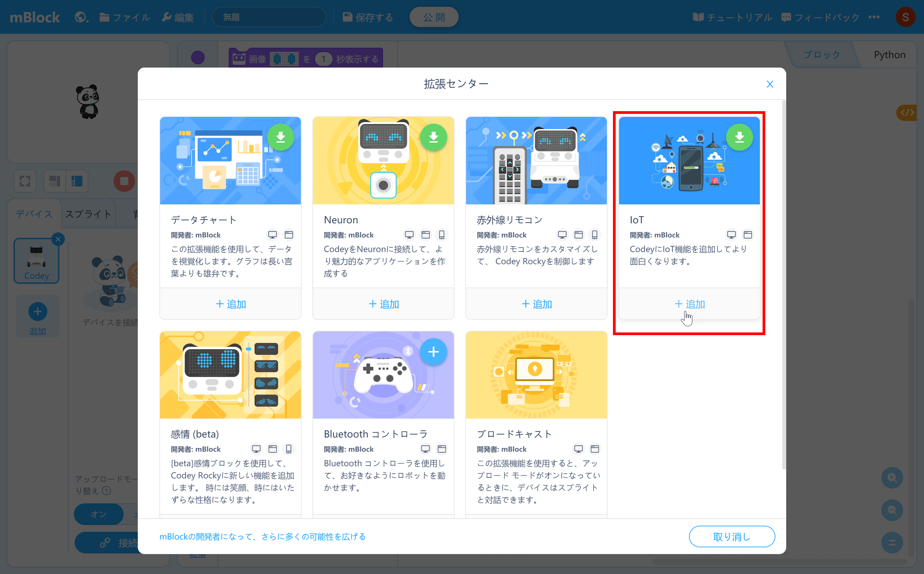Switch to the Python tab
Image resolution: width=924 pixels, height=574 pixels.
click(x=890, y=54)
